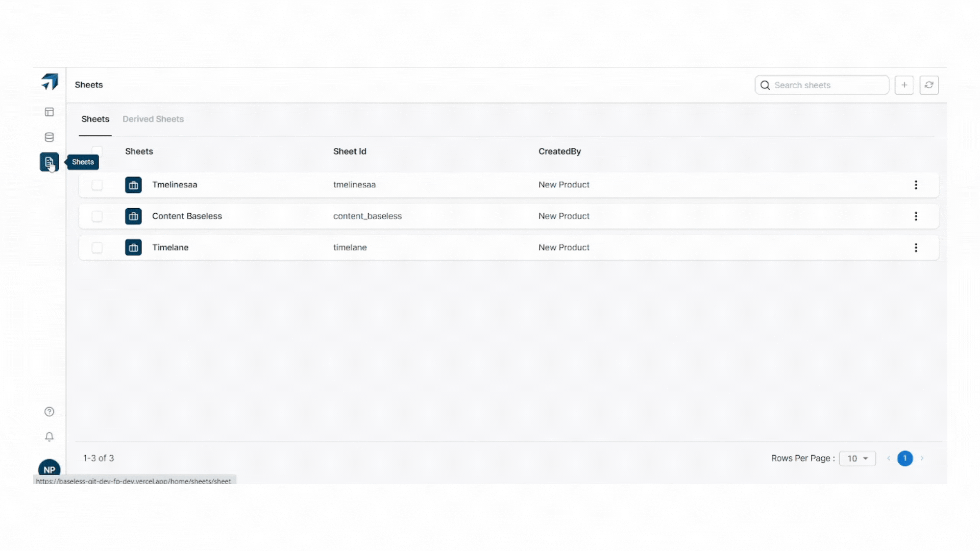Toggle checkbox for Content Baseless row
Viewport: 980px width, 551px height.
click(x=96, y=215)
